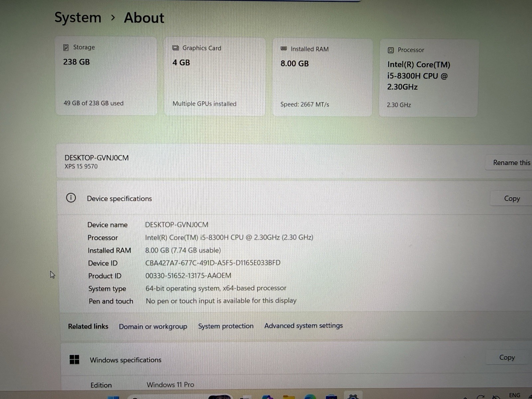Select the Processor value in Device specifications
532x399 pixels.
pos(229,237)
